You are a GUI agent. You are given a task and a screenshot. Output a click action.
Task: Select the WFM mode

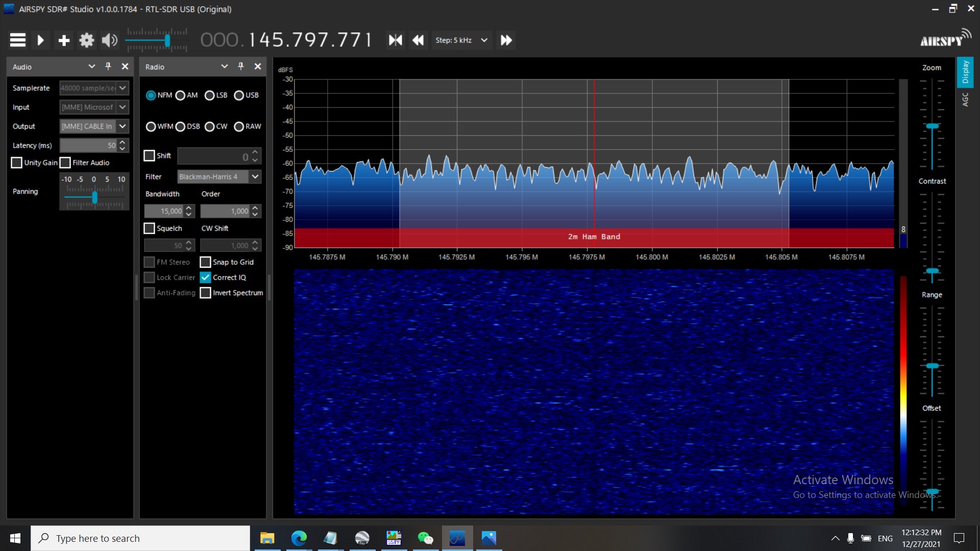(151, 127)
